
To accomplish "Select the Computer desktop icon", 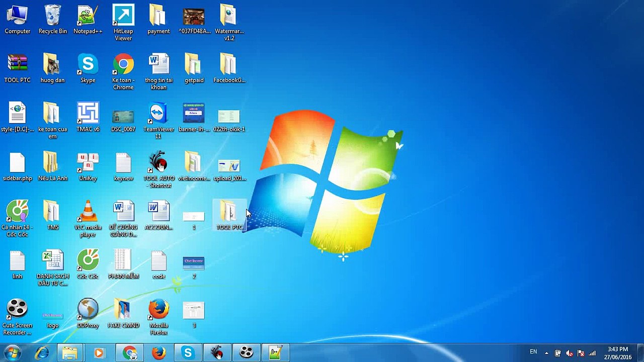I will (18, 20).
